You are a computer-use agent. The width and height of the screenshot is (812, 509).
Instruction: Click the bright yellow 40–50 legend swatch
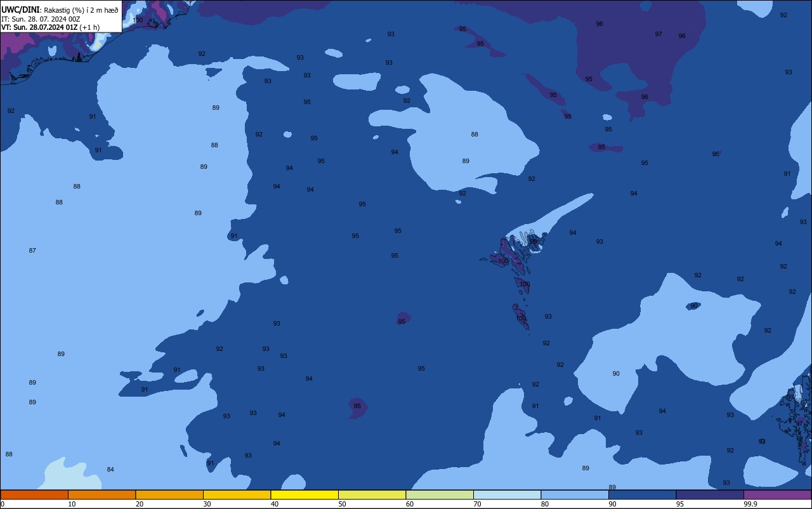(x=304, y=494)
